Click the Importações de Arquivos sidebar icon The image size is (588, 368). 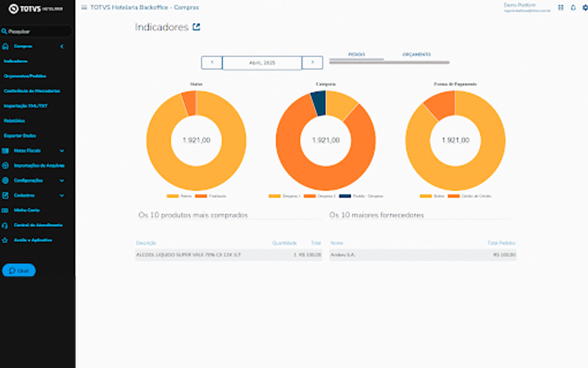[x=5, y=166]
